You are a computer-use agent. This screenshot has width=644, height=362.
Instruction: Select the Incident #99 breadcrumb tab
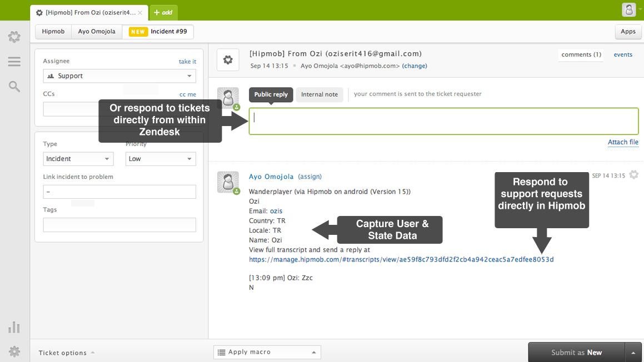tap(158, 32)
